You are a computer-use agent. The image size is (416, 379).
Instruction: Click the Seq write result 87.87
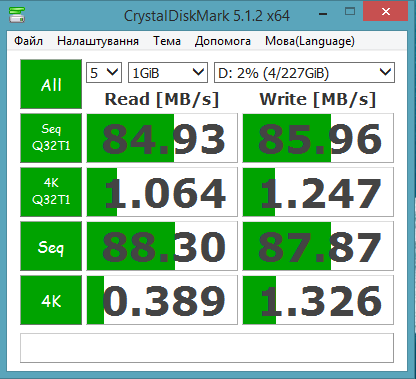tap(318, 246)
